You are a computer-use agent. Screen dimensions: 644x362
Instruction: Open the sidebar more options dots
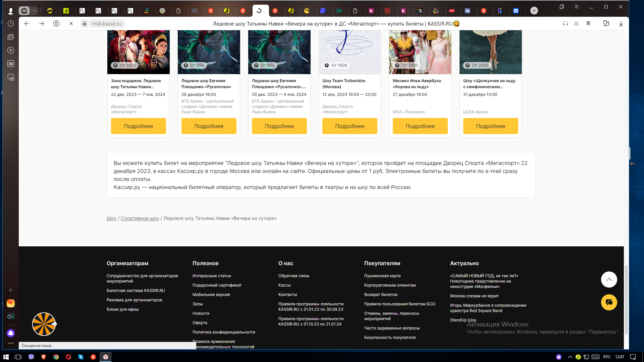tap(11, 343)
